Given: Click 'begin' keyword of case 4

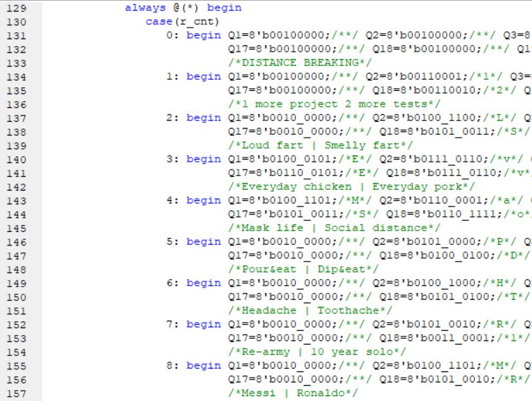Looking at the screenshot, I should [204, 201].
